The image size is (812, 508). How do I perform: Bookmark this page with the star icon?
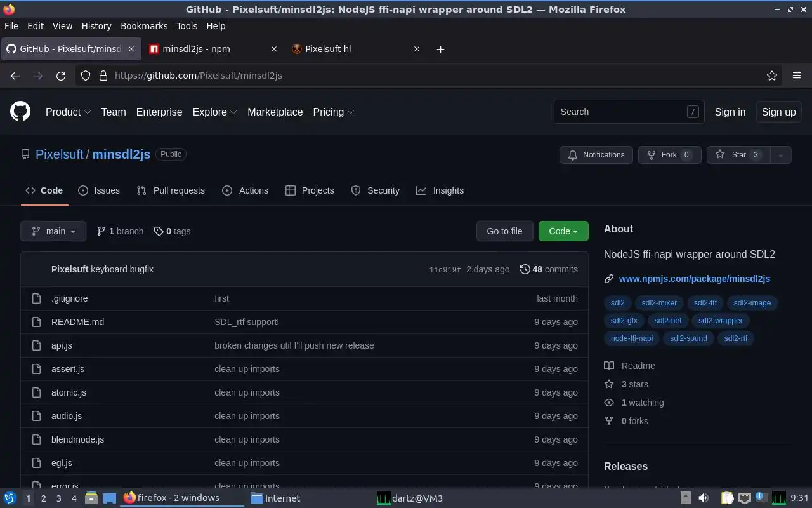tap(772, 76)
